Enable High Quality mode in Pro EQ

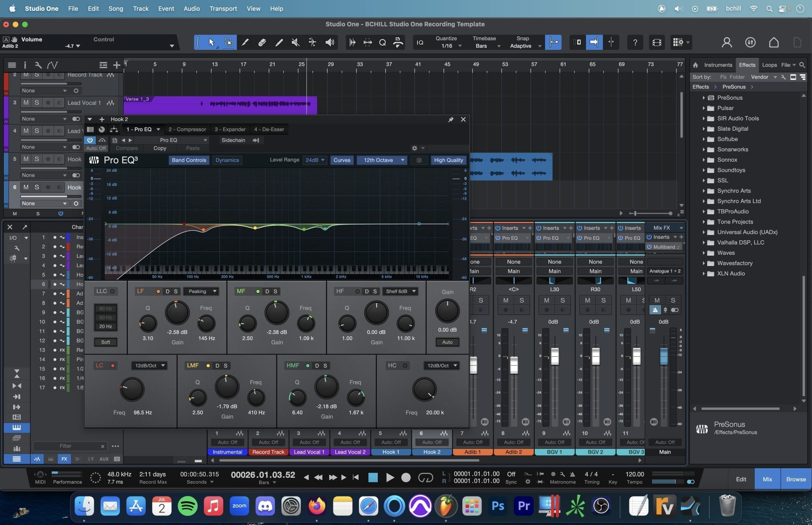448,160
